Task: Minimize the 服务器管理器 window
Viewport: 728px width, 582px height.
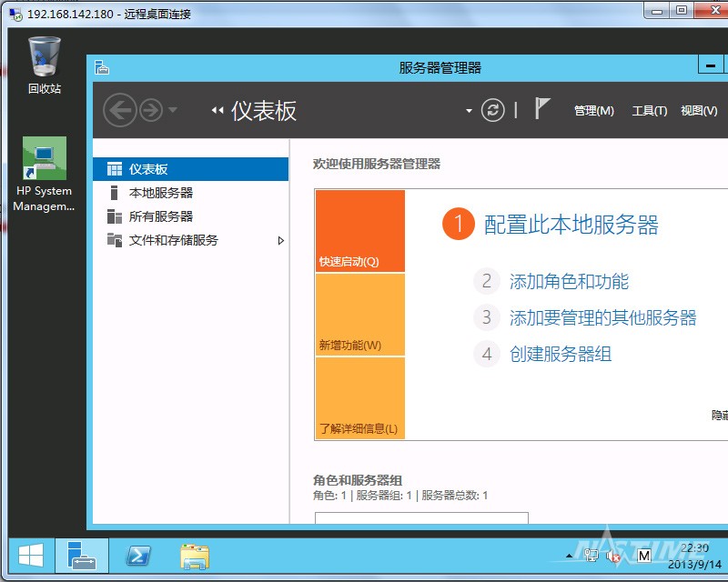Action: tap(711, 65)
